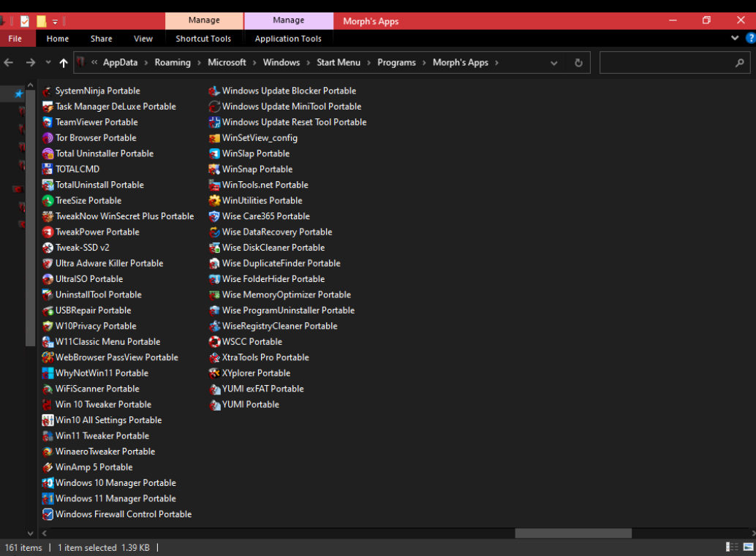Select the Application Tools tab
The image size is (756, 556).
pos(288,39)
